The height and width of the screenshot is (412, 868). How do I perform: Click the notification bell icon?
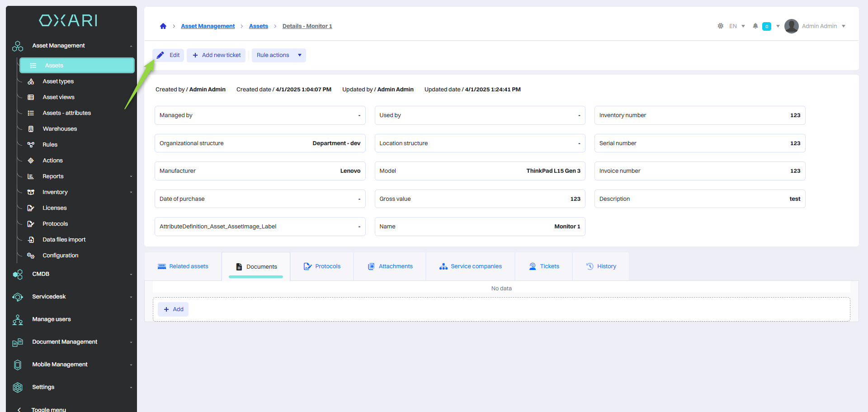(755, 26)
